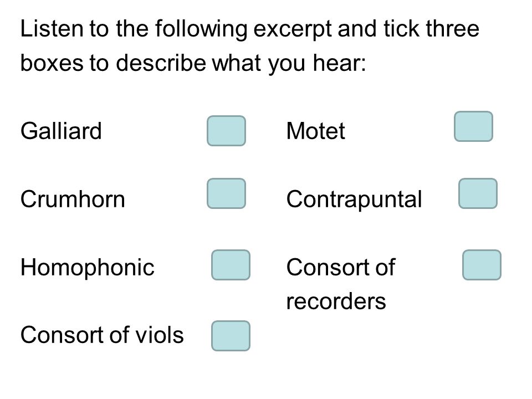Click the Contrapuntal label text
The width and height of the screenshot is (532, 399).
[354, 200]
